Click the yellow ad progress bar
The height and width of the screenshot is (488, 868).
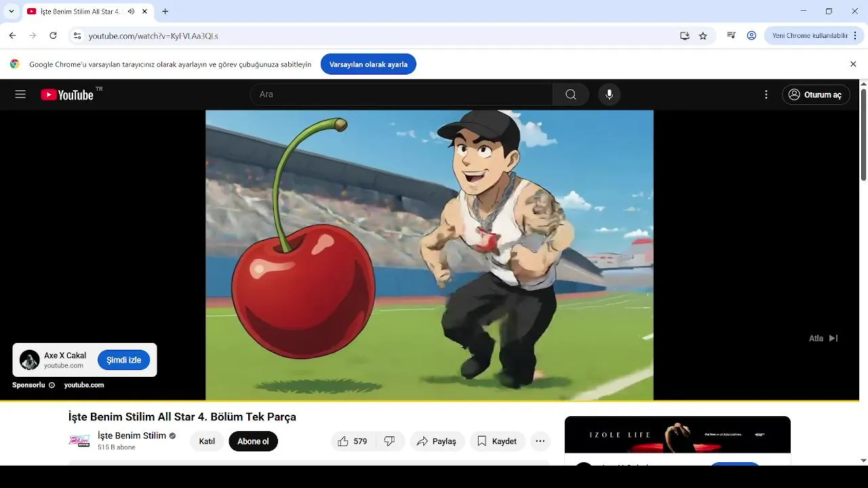pos(429,401)
